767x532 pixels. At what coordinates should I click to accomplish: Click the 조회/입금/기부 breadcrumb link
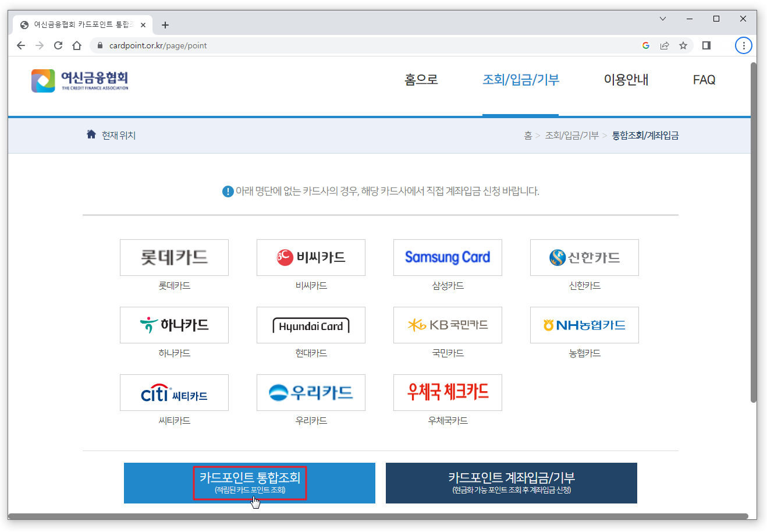point(571,135)
